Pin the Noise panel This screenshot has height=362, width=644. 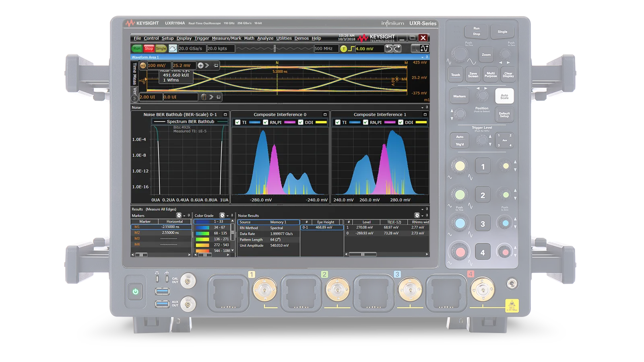click(427, 107)
